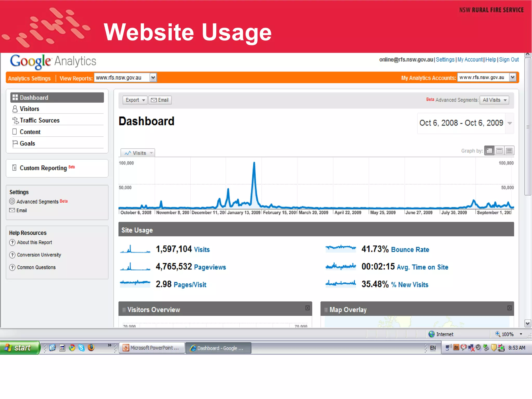The image size is (532, 399).
Task: Open the Content report section
Action: point(30,132)
